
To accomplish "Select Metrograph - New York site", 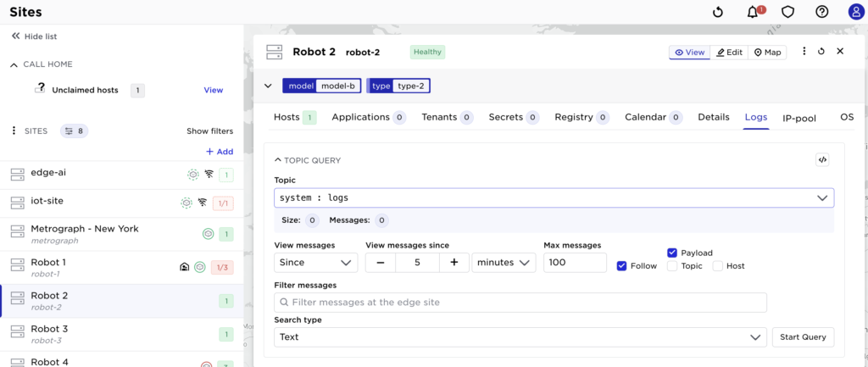I will [x=122, y=234].
